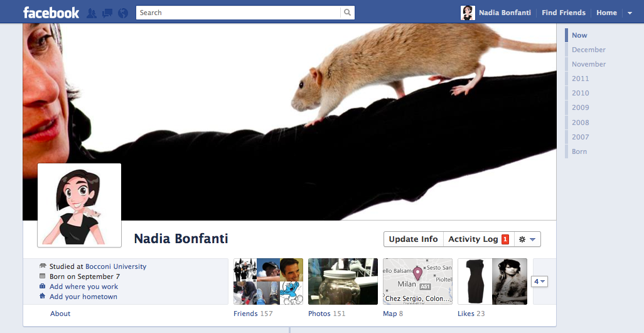
Task: Open Find Friends in the top bar
Action: [564, 13]
